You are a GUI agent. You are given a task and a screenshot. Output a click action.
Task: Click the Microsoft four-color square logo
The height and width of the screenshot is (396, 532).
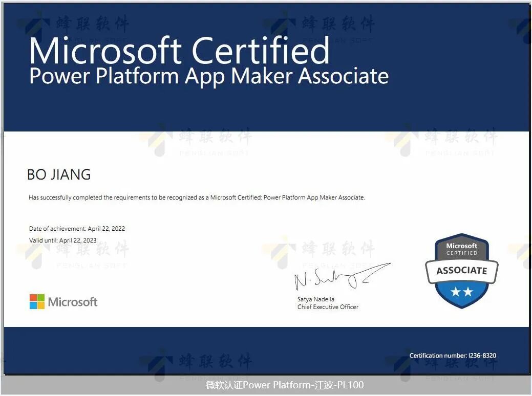coord(37,301)
